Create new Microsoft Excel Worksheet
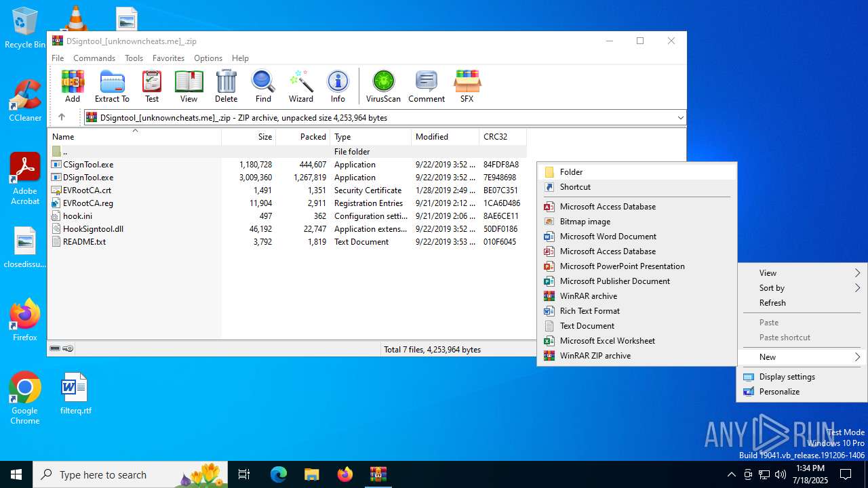 (637, 341)
